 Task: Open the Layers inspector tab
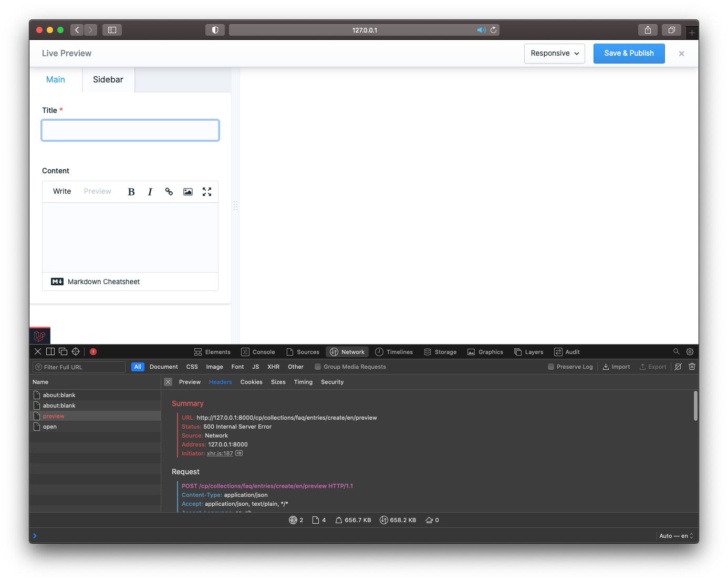click(x=528, y=352)
